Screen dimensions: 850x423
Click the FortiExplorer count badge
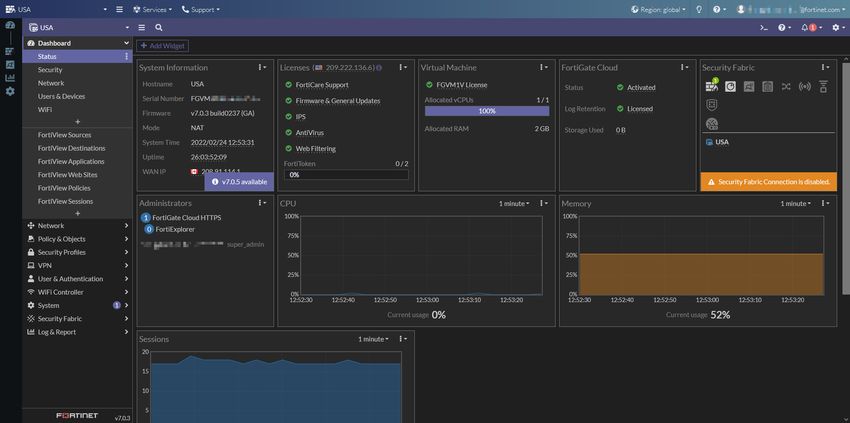click(149, 229)
